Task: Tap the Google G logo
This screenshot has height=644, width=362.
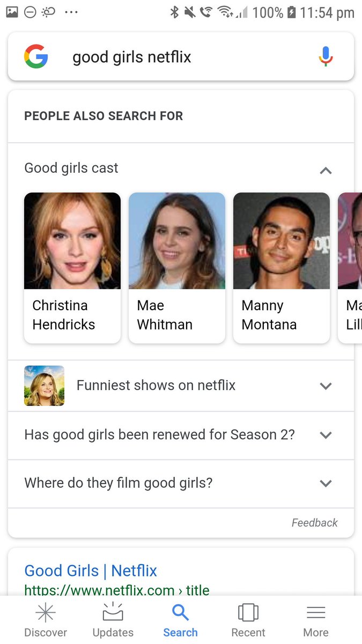Action: (x=36, y=57)
